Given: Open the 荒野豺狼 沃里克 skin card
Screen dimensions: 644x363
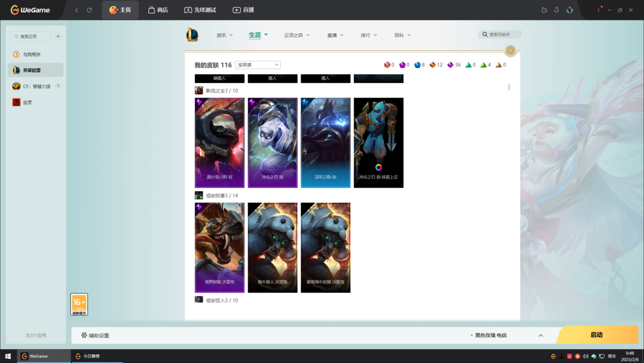Looking at the screenshot, I should click(x=219, y=248).
